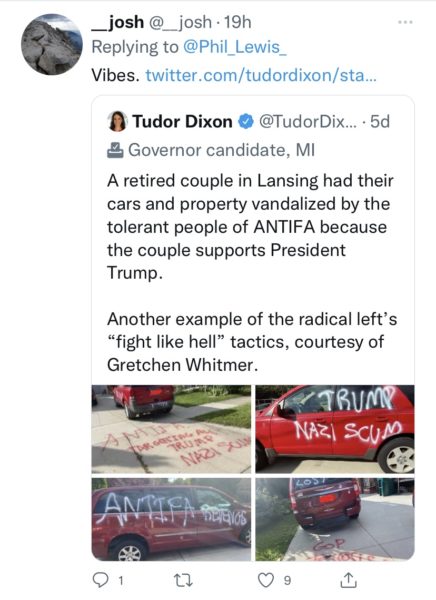View the graffiti sidewalk photo thumbnail
The height and width of the screenshot is (600, 436).
171,429
